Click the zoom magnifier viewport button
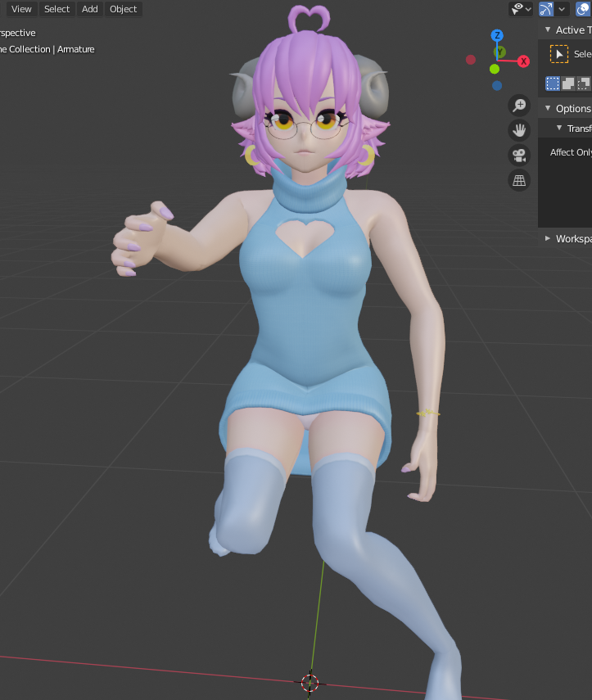Viewport: 592px width, 700px height. pos(519,106)
